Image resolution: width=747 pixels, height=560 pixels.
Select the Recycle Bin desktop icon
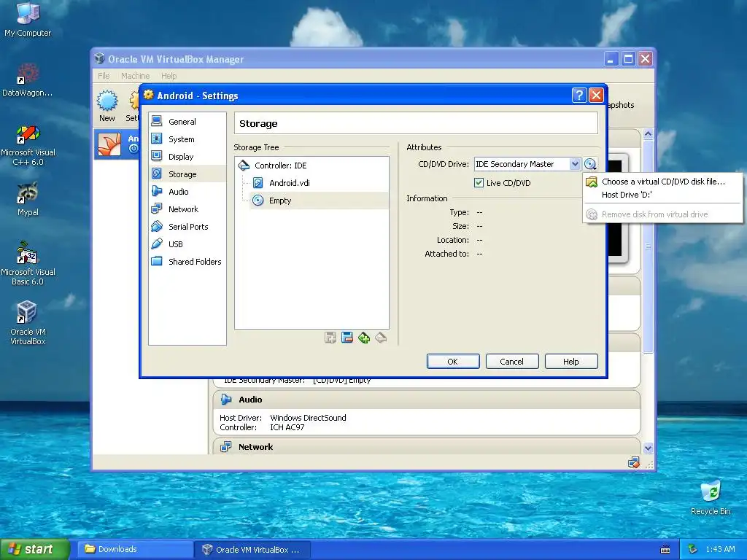711,498
